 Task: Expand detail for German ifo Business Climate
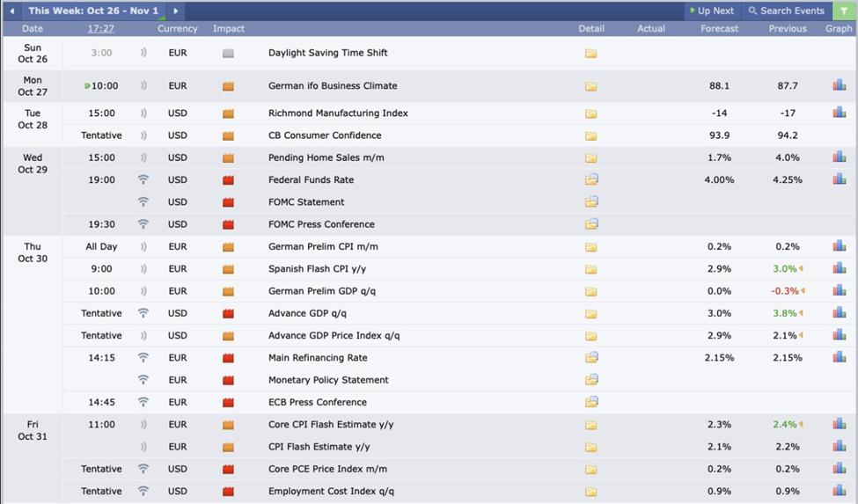591,86
